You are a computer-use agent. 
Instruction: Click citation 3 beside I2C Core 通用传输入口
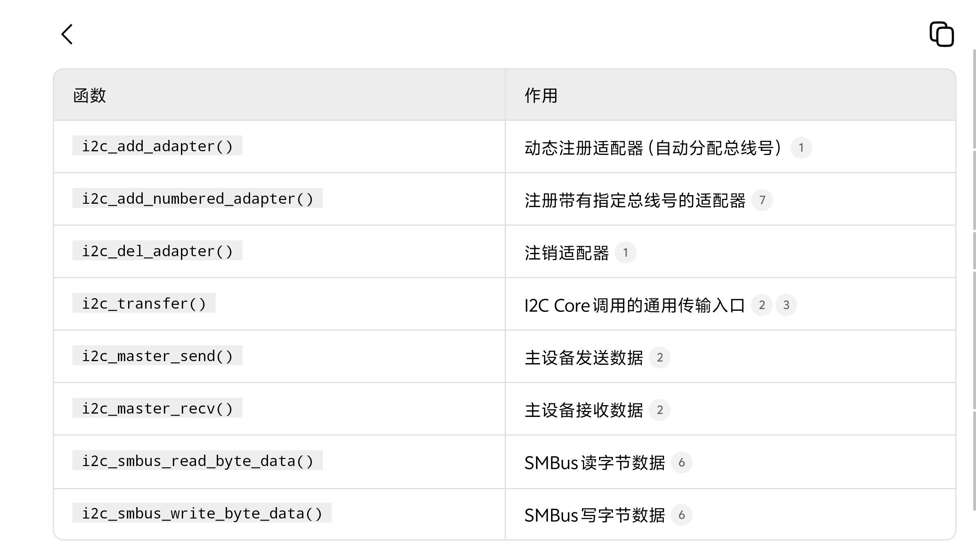click(787, 305)
